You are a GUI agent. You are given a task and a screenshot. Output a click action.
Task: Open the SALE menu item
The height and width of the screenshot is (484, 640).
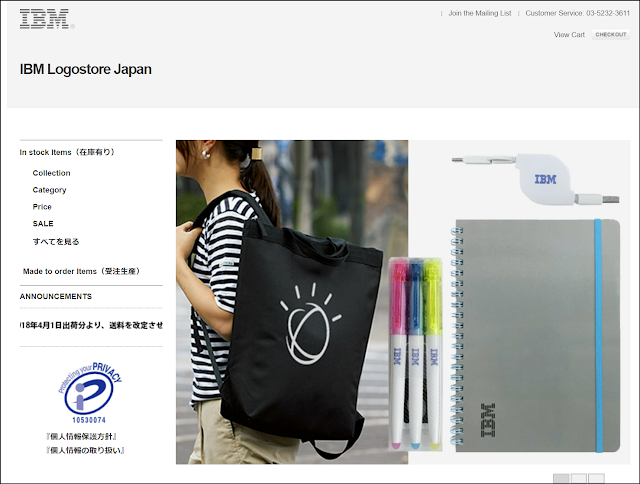43,224
